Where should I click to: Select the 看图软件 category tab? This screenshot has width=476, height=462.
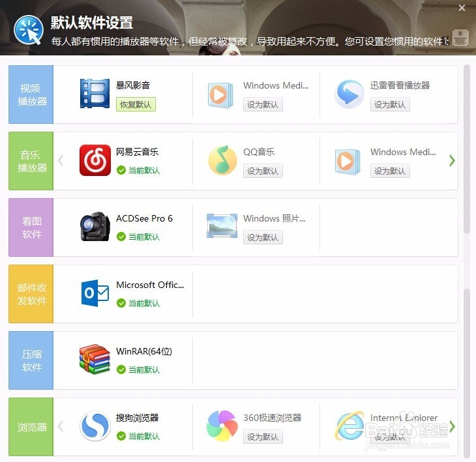pyautogui.click(x=31, y=227)
